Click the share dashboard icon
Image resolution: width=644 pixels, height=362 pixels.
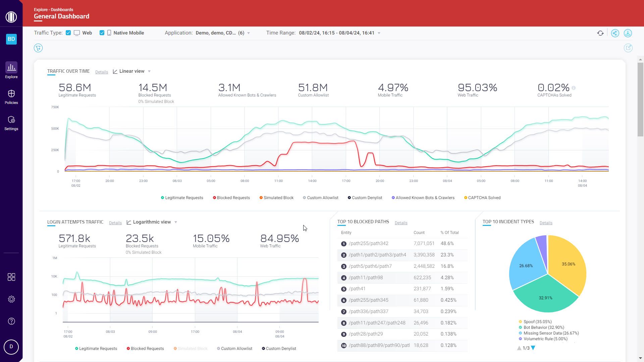point(615,33)
